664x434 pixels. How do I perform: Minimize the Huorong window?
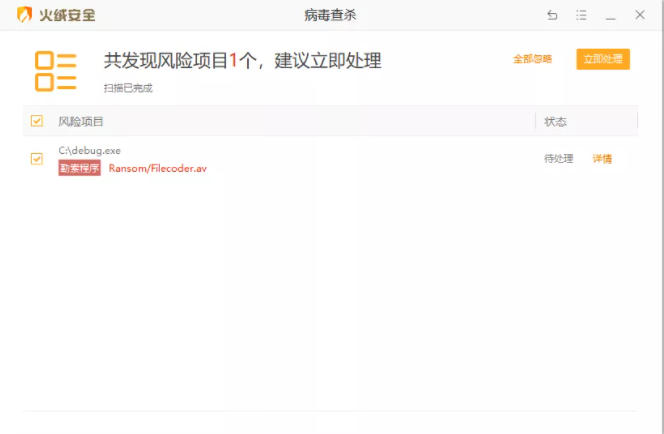click(x=610, y=15)
